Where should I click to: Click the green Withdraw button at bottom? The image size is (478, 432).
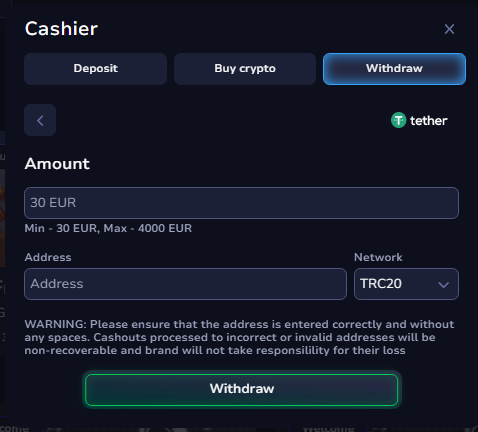click(x=242, y=390)
